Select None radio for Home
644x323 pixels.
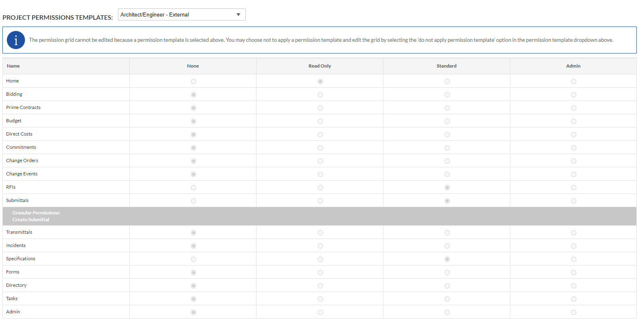coord(193,81)
